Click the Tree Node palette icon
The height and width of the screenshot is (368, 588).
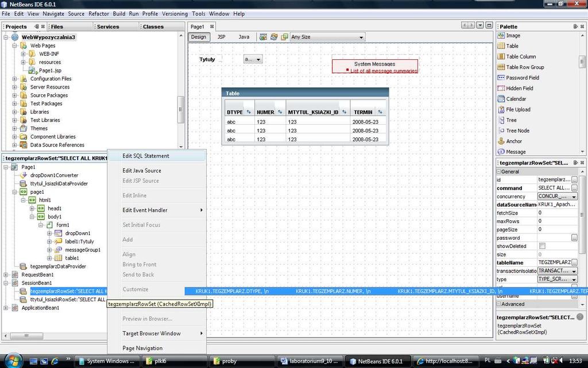502,131
